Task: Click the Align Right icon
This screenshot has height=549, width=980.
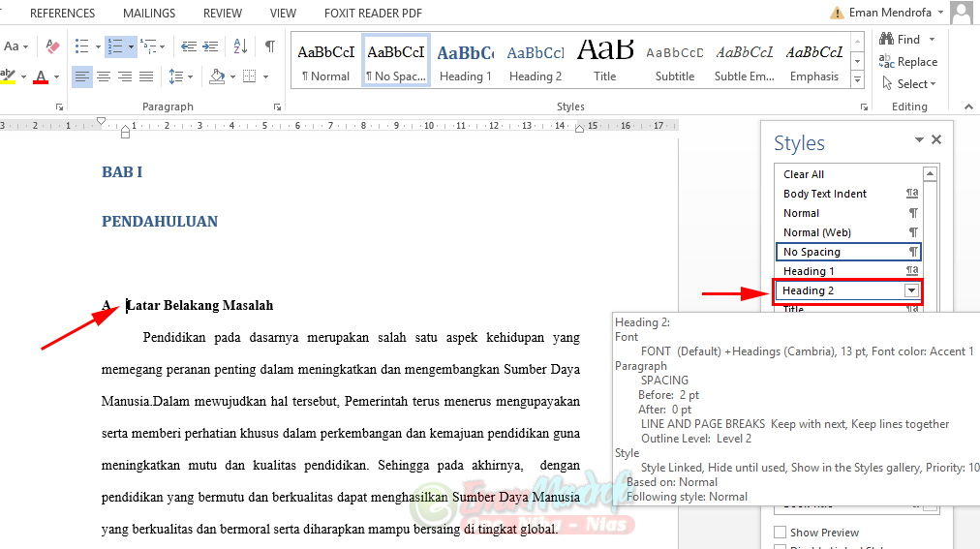Action: pyautogui.click(x=125, y=76)
